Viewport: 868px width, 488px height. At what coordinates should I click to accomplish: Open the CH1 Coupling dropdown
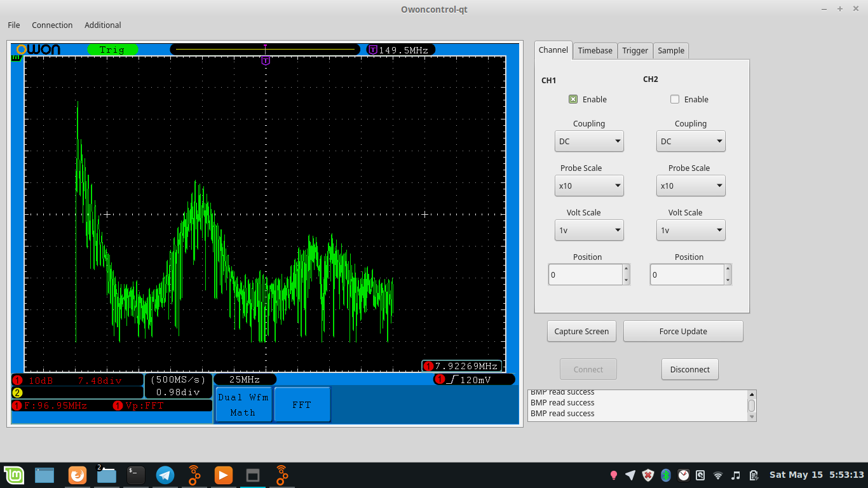point(589,141)
